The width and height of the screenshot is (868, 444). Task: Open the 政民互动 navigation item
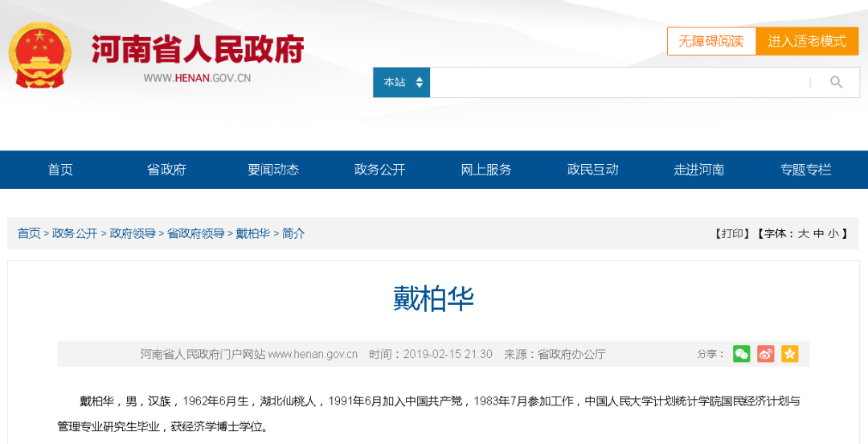(593, 170)
